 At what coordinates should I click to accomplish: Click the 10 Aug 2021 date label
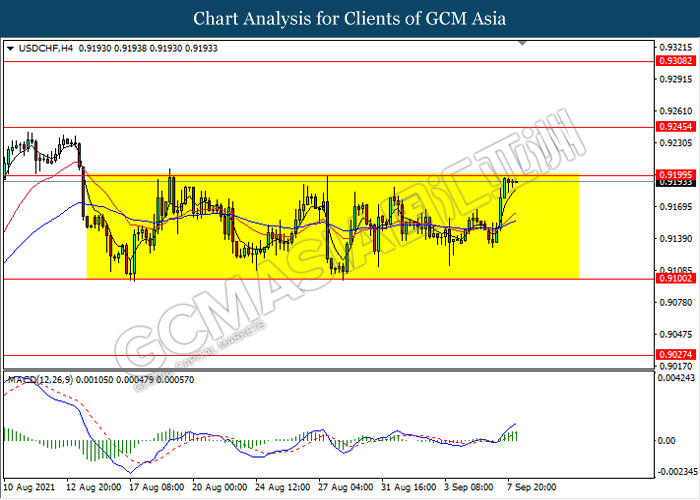click(x=28, y=488)
